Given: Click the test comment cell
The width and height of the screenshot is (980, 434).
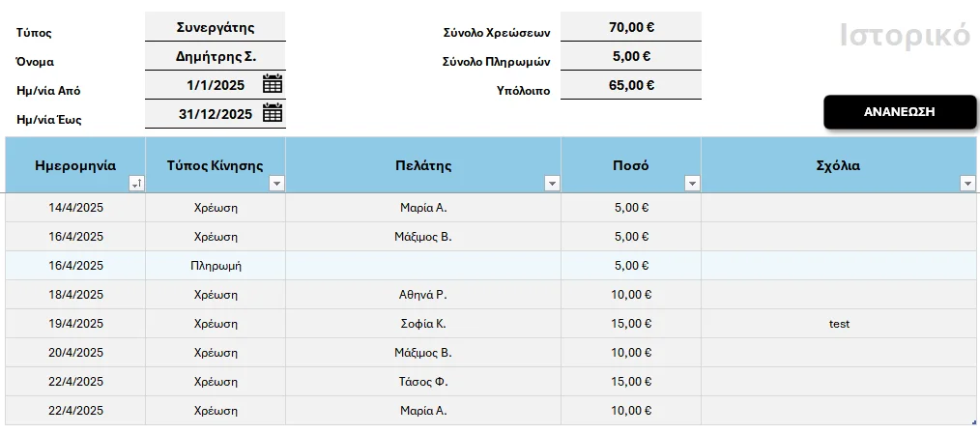Looking at the screenshot, I should point(839,324).
